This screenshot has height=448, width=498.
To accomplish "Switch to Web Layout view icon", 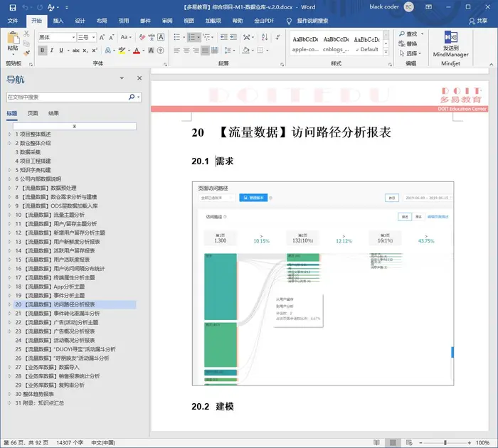I will pos(409,442).
